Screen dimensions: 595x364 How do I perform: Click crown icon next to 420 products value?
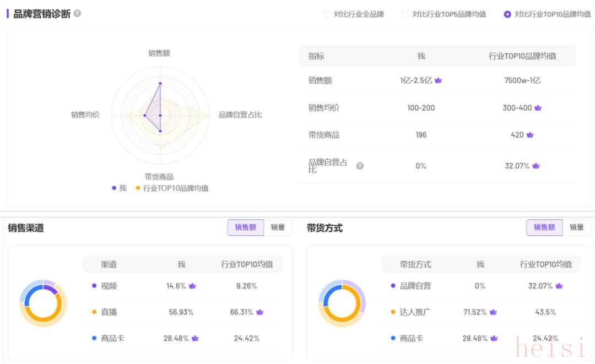(x=530, y=135)
